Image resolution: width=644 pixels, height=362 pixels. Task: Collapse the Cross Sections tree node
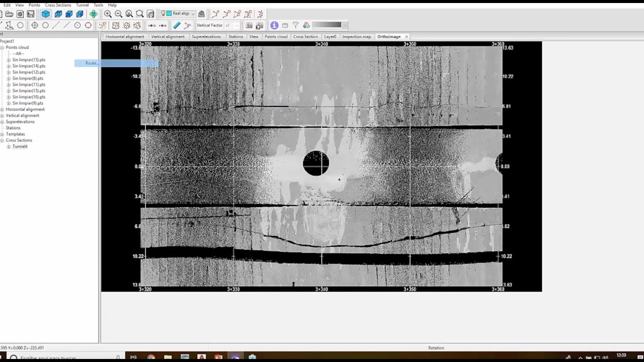(x=2, y=140)
